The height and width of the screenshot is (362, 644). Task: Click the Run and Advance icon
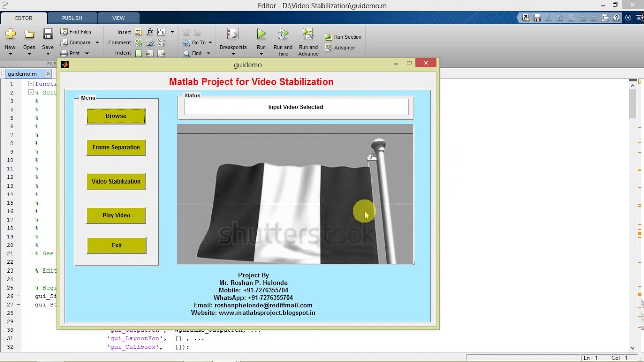[x=308, y=34]
